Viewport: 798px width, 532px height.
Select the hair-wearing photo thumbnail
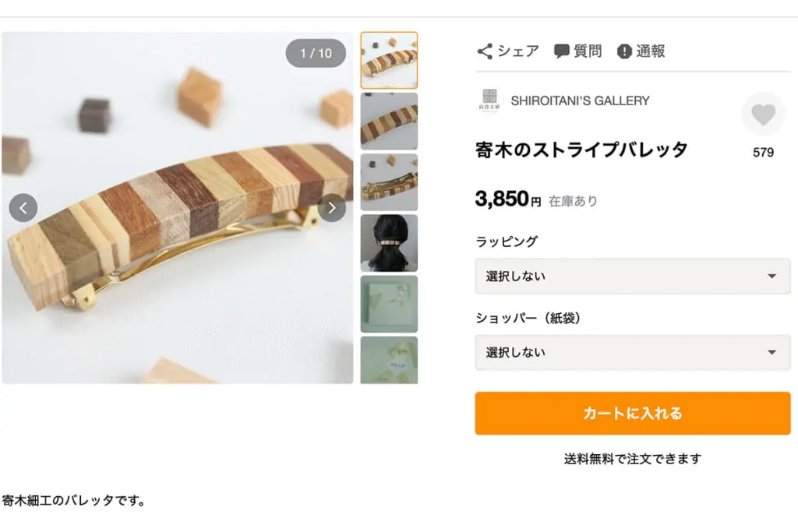click(x=389, y=242)
